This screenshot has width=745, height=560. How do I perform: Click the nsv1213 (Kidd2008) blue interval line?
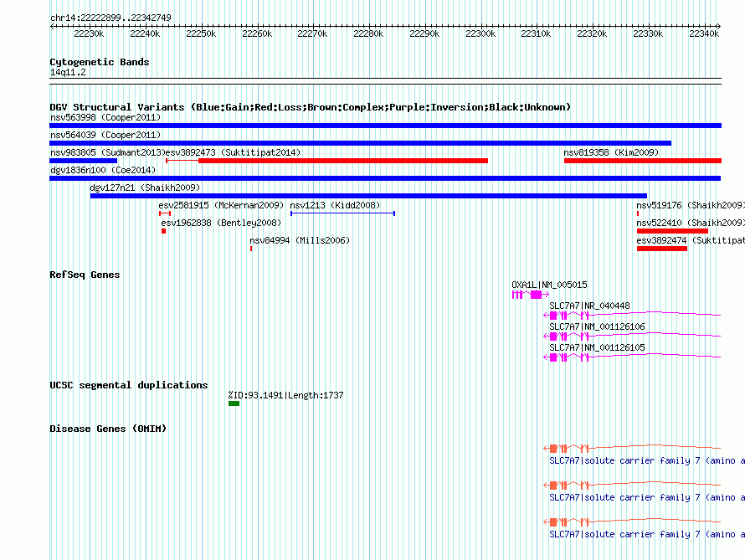click(342, 213)
